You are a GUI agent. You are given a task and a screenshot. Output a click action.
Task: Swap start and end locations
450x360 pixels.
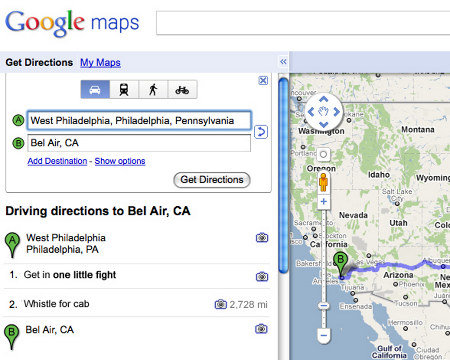pyautogui.click(x=261, y=132)
